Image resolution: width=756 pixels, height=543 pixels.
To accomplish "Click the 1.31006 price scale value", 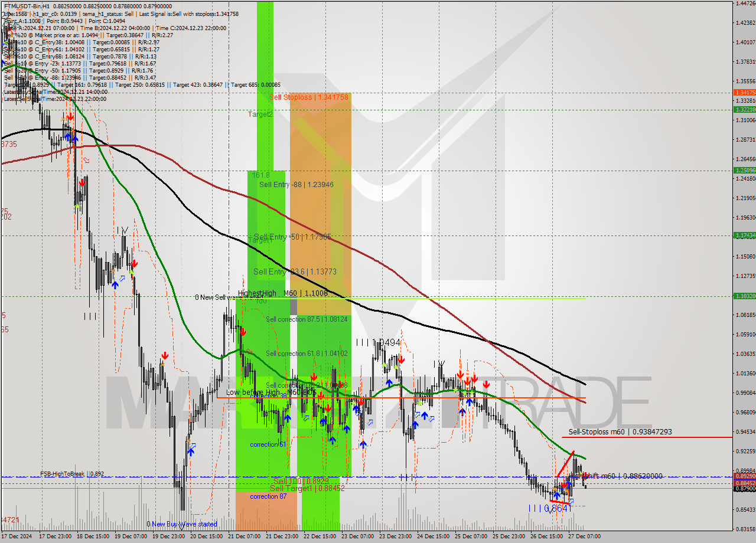I will coord(745,120).
